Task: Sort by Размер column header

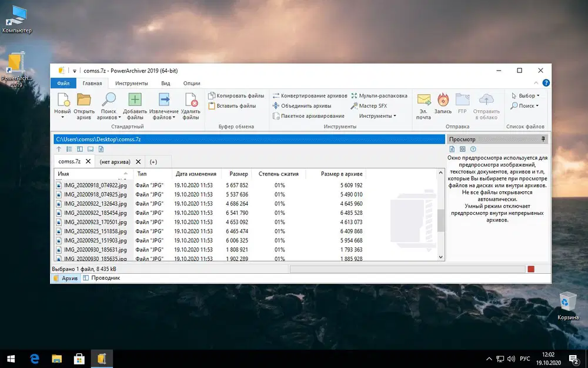Action: click(x=236, y=174)
